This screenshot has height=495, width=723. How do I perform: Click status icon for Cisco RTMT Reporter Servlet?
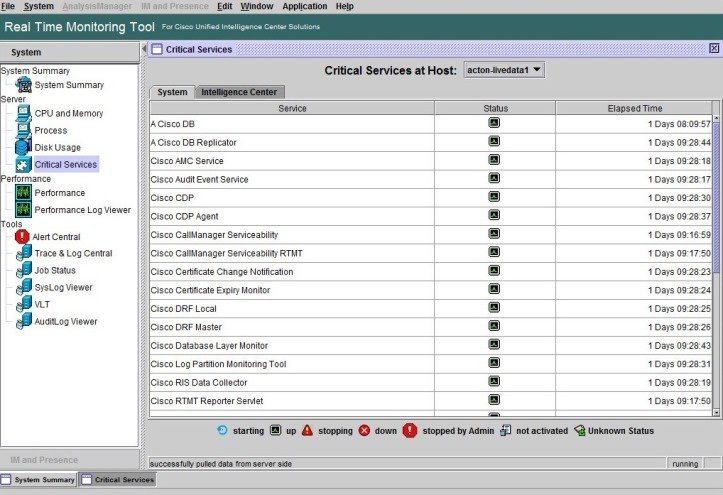click(x=494, y=400)
